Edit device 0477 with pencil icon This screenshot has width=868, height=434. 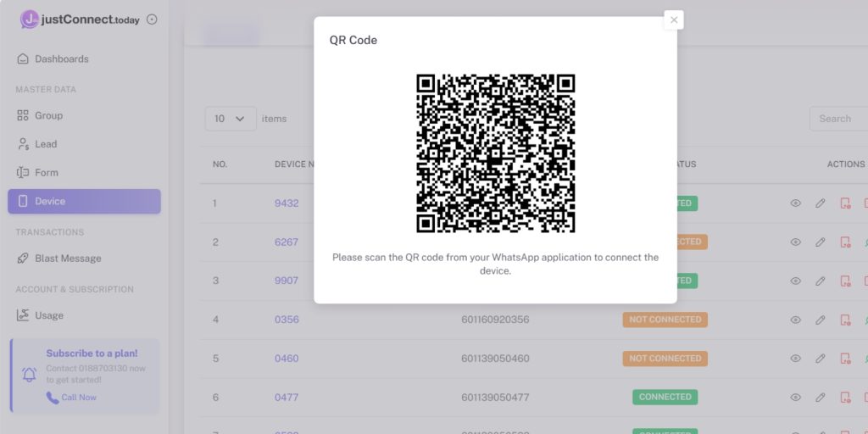(821, 397)
